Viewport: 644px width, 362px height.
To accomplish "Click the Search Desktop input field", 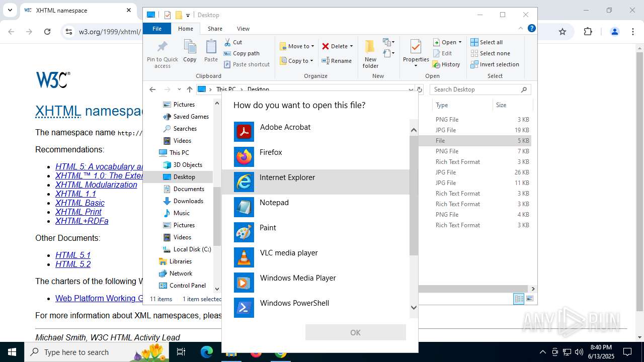I will (x=475, y=89).
